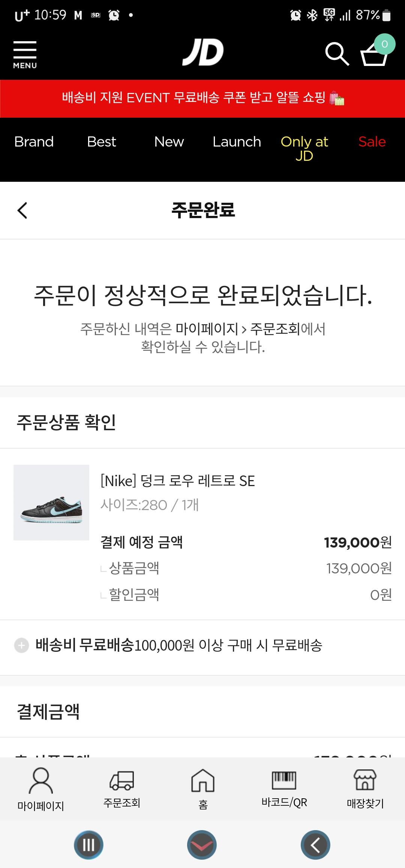The image size is (405, 868).
Task: Tap the red 배송비 지원 EVENT banner
Action: (202, 98)
